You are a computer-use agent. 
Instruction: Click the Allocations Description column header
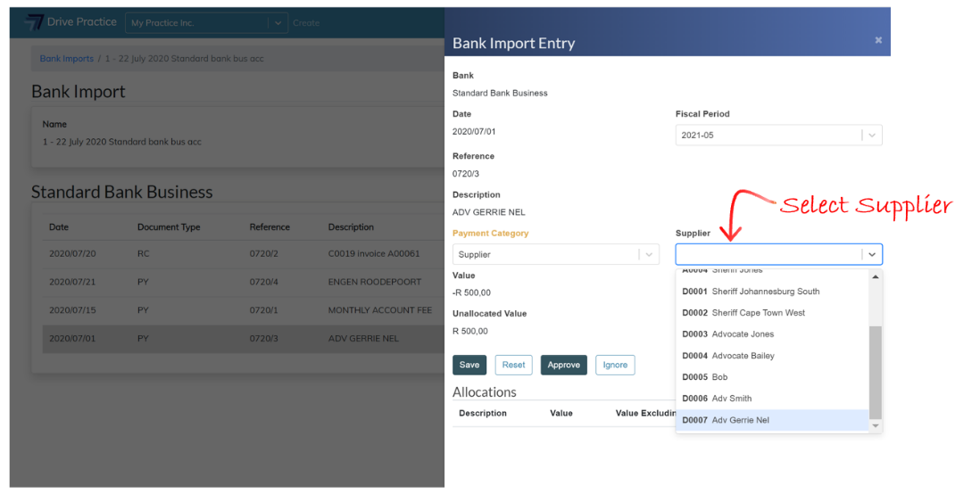483,414
